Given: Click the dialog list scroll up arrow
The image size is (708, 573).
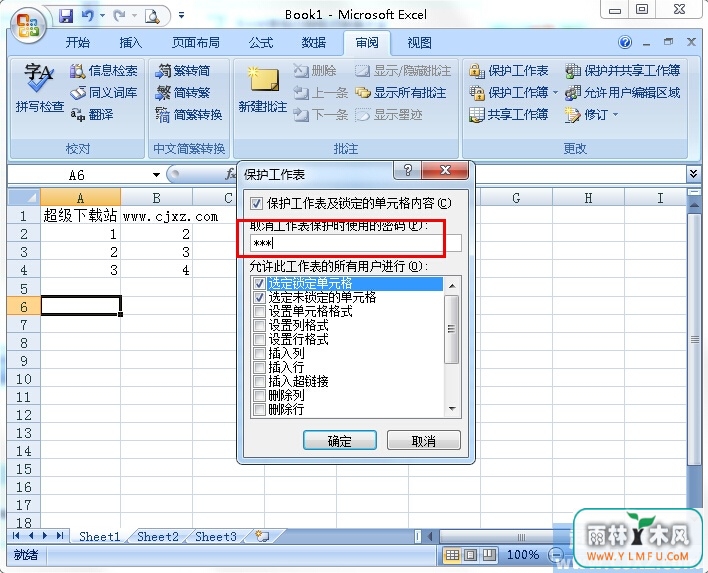Looking at the screenshot, I should (452, 286).
